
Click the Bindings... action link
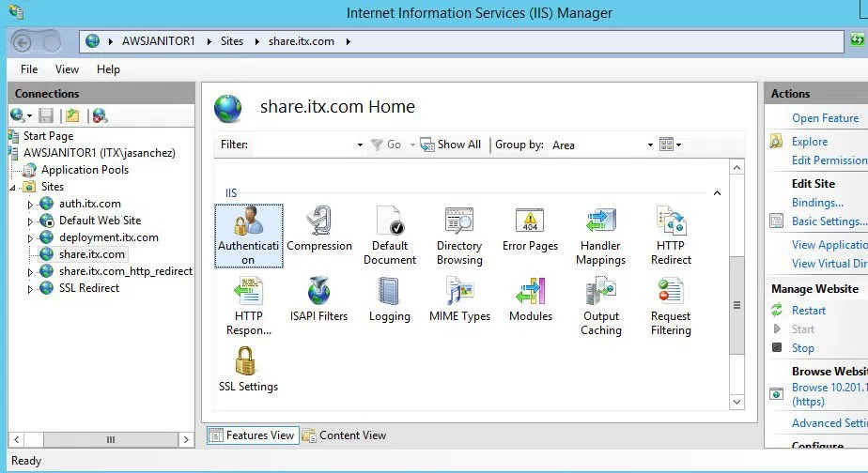(816, 203)
